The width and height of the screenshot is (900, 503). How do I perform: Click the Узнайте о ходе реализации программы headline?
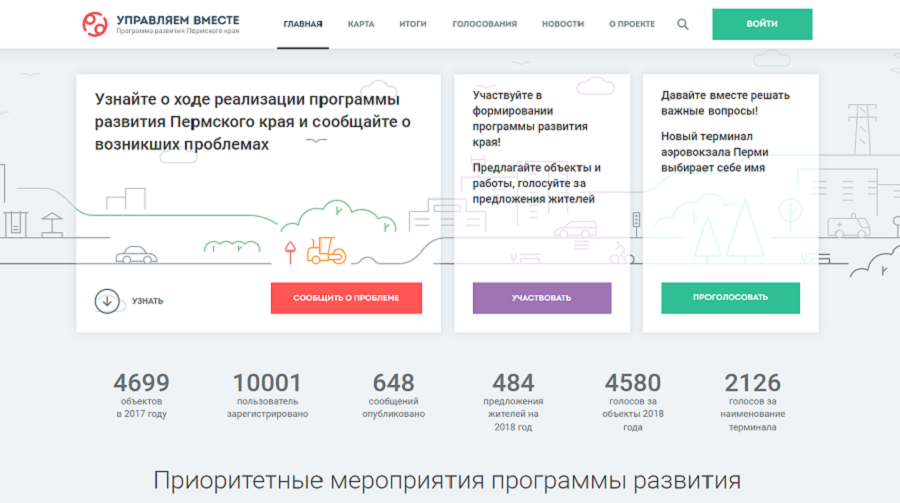click(x=253, y=122)
